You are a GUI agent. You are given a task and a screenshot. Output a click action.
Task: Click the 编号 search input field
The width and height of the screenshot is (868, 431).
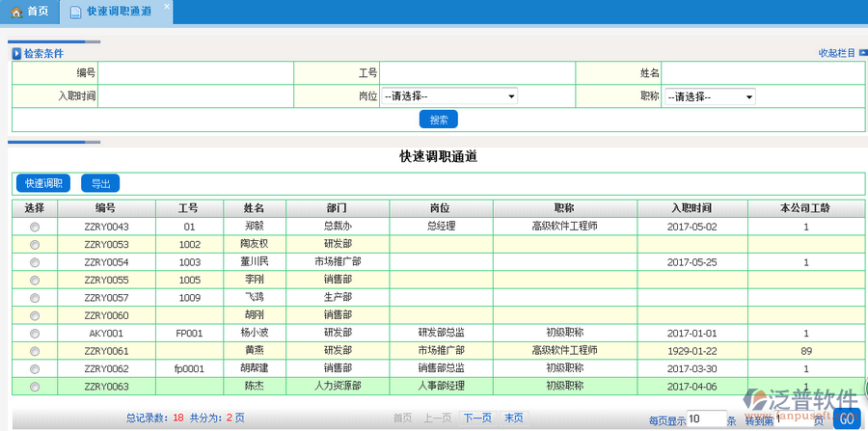point(196,73)
